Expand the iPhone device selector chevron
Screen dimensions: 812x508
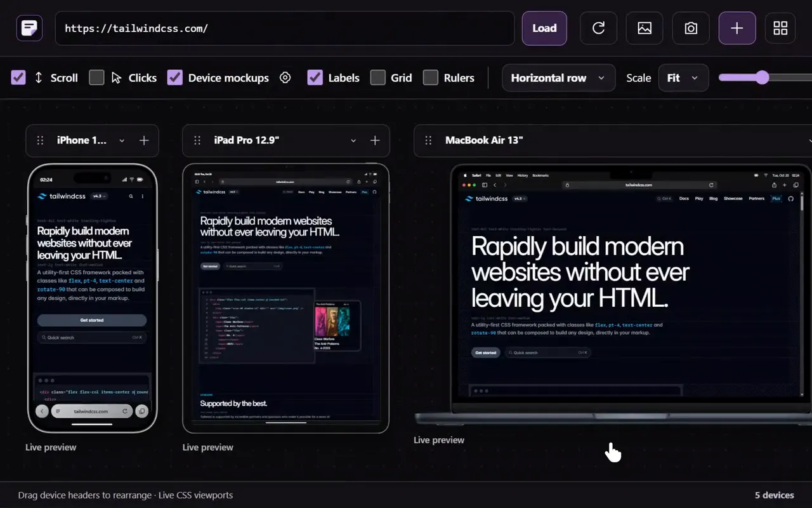tap(122, 141)
